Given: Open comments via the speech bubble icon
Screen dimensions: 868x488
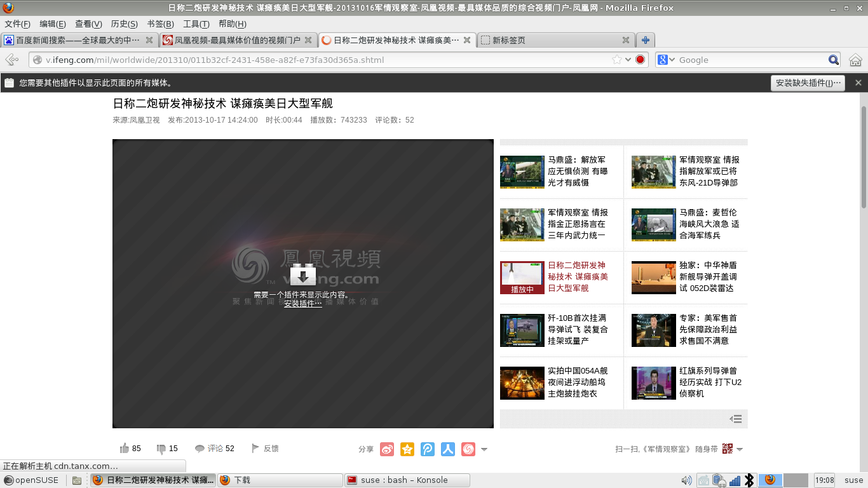Looking at the screenshot, I should tap(200, 449).
